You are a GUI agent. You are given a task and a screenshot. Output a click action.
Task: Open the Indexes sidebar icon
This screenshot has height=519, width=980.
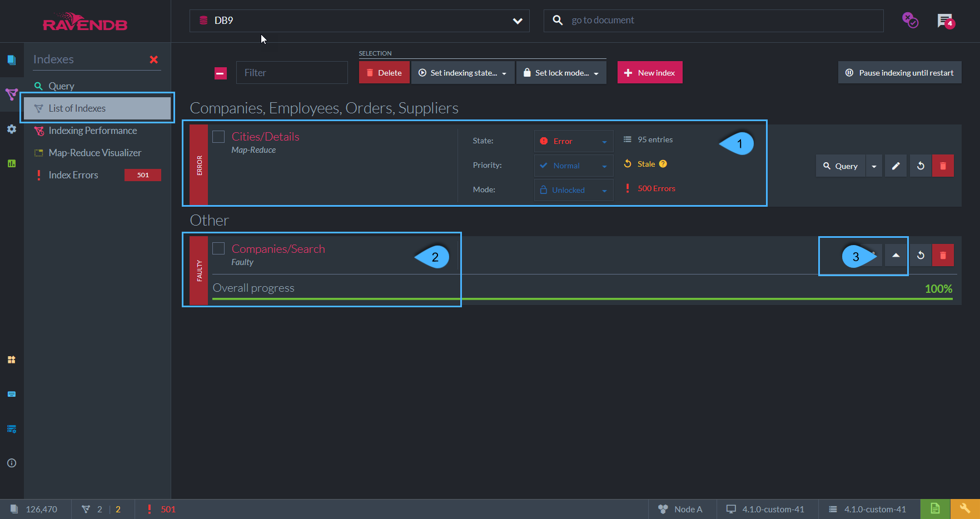click(x=12, y=94)
